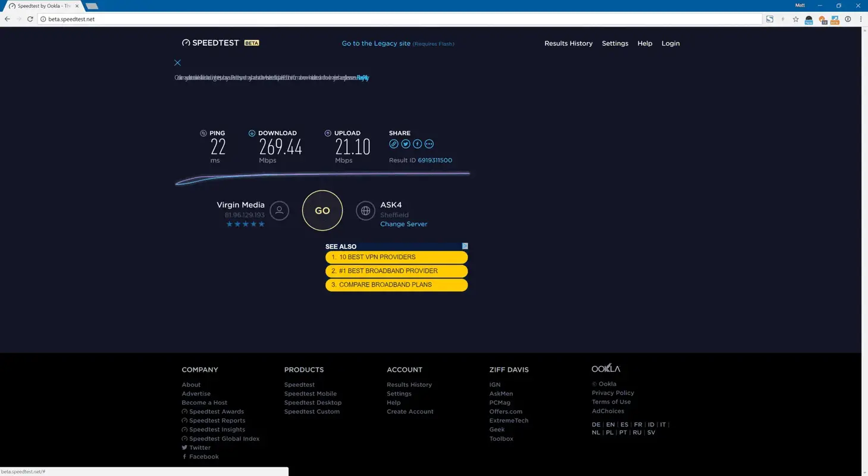Viewport: 868px width, 476px height.
Task: Open Advertise footer link
Action: pyautogui.click(x=196, y=394)
